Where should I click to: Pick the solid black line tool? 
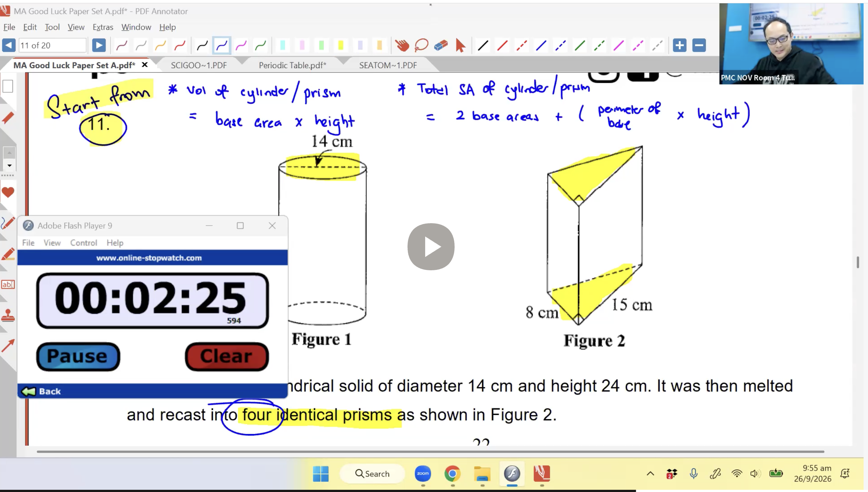(483, 46)
